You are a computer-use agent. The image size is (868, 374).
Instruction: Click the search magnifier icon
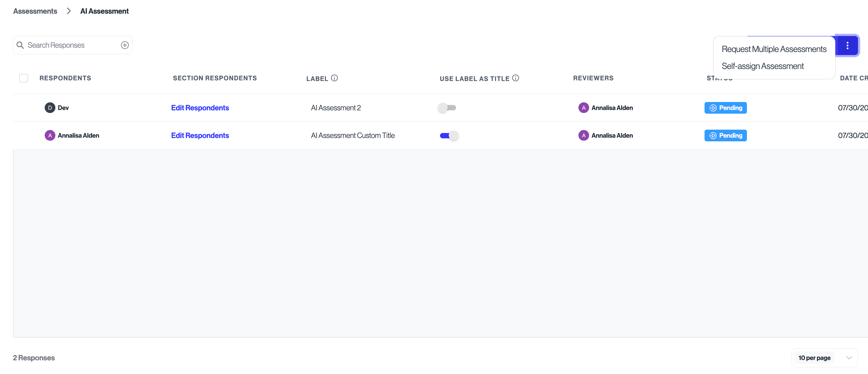20,45
